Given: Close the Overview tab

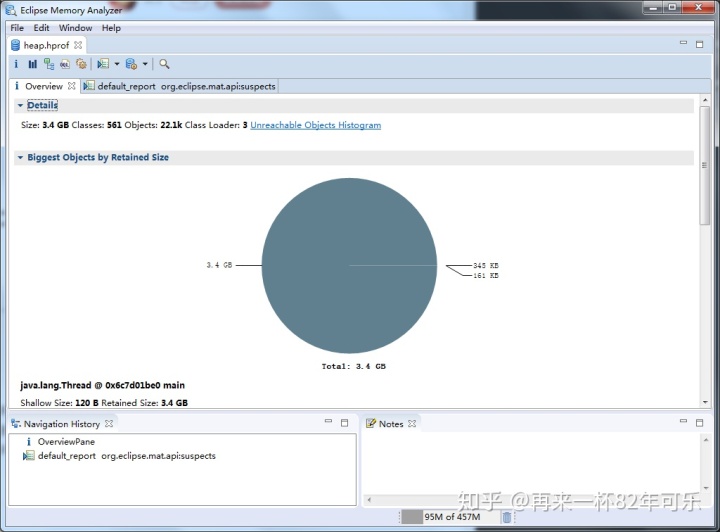Looking at the screenshot, I should point(72,86).
